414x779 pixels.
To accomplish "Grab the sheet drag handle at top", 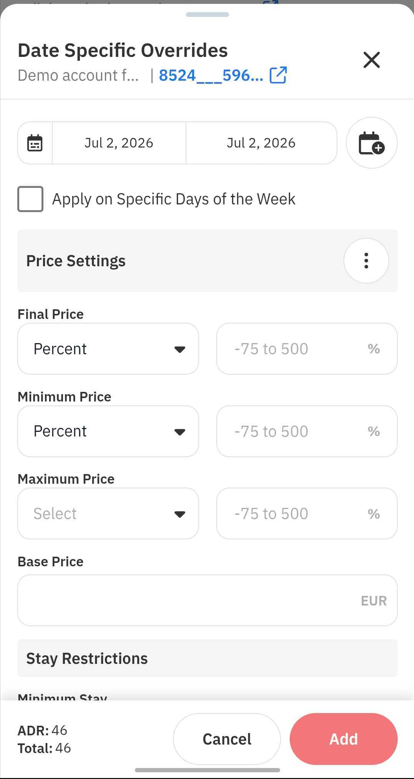I will (207, 14).
